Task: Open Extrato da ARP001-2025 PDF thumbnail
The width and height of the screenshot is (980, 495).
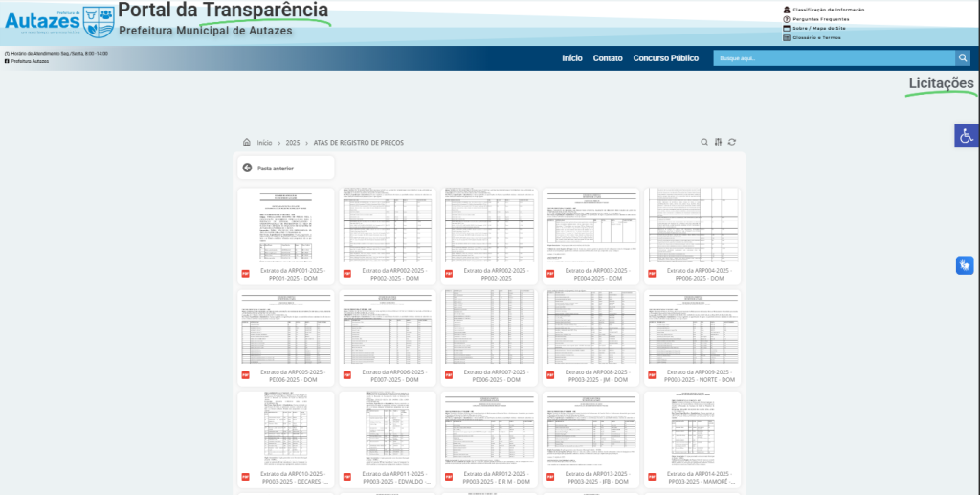Action: click(x=285, y=228)
